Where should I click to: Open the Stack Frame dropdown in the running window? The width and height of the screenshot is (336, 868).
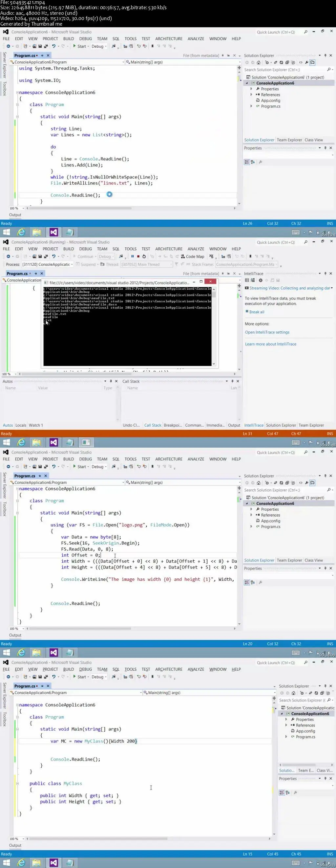pyautogui.click(x=246, y=264)
